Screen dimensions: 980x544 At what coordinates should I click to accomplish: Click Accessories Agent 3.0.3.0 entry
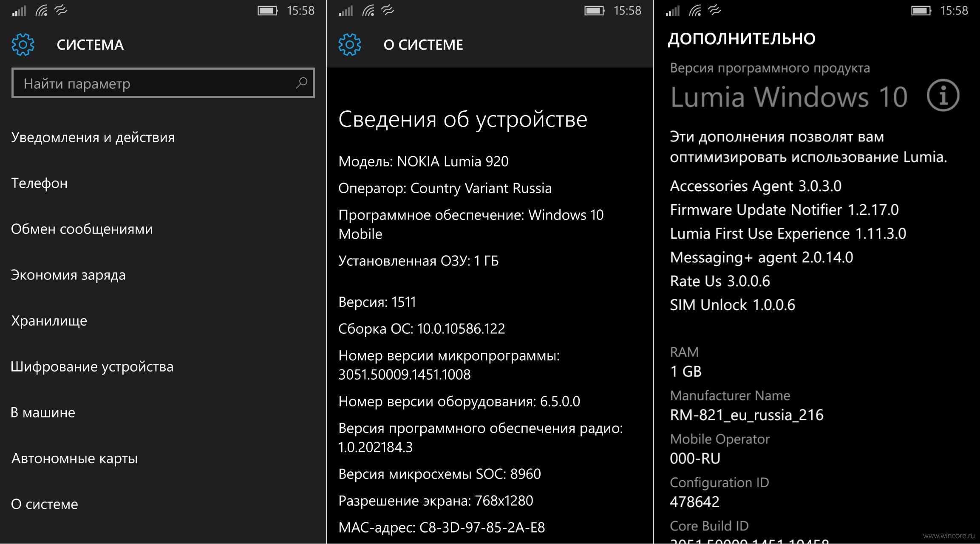click(756, 186)
